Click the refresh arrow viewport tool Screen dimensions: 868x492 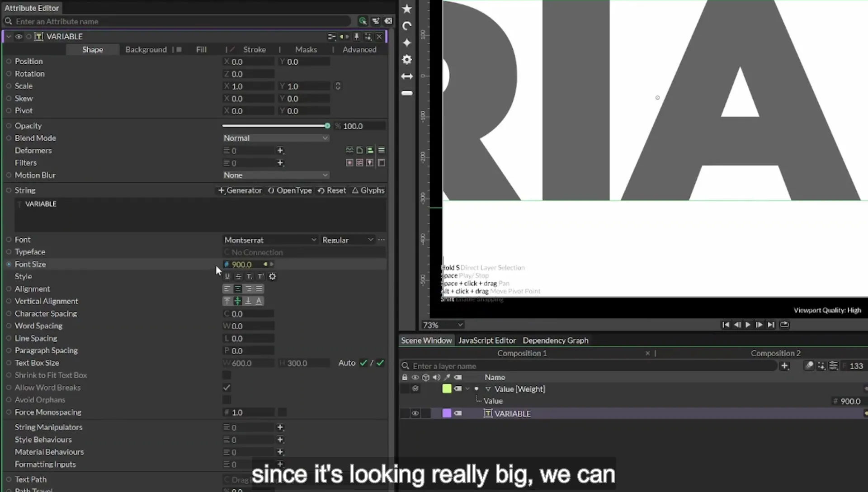coord(407,26)
